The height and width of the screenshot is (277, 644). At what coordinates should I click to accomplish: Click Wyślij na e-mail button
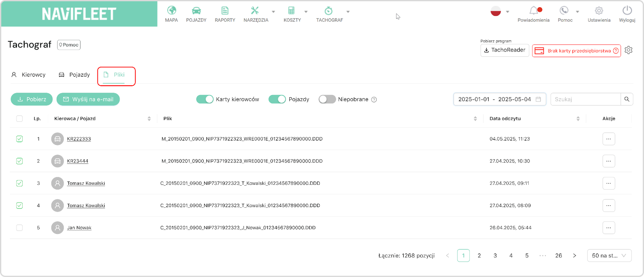pos(88,99)
